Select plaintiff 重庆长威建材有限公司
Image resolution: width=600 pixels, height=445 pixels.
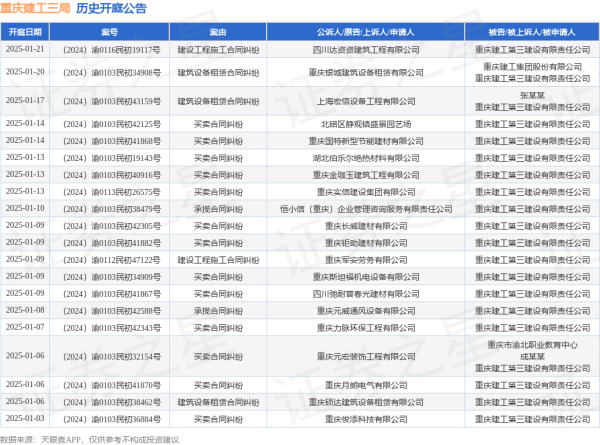click(x=366, y=226)
